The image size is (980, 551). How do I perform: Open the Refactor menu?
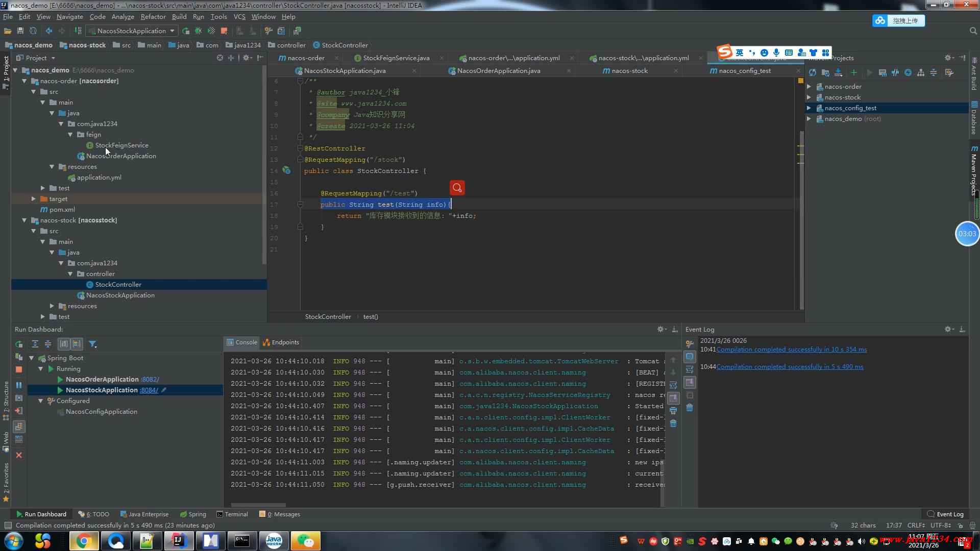point(153,17)
